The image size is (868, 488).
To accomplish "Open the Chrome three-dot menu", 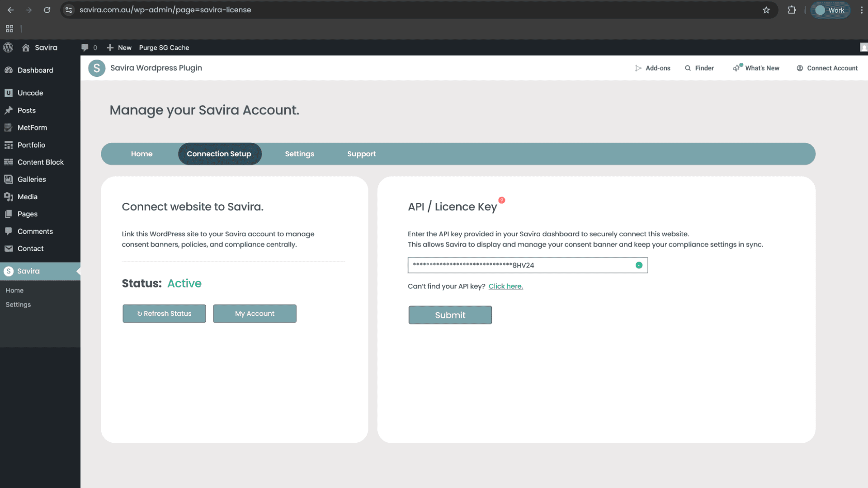I will (x=862, y=10).
